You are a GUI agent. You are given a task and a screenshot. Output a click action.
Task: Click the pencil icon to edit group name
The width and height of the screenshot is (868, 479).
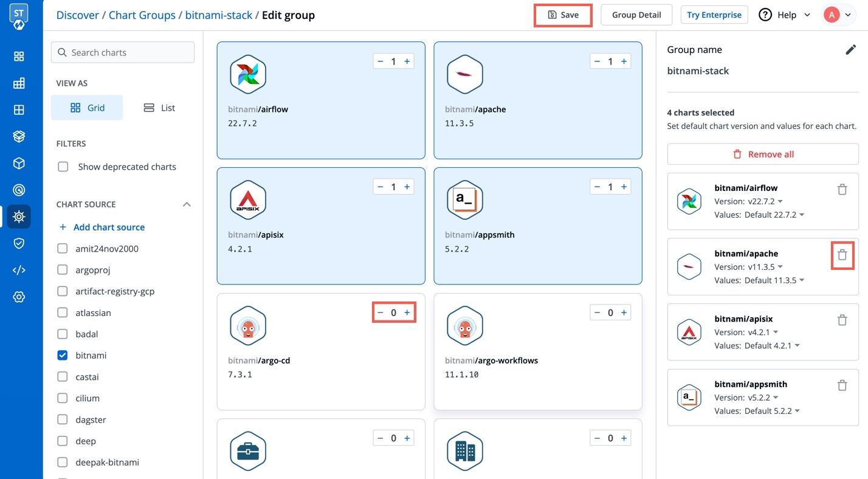(x=851, y=50)
